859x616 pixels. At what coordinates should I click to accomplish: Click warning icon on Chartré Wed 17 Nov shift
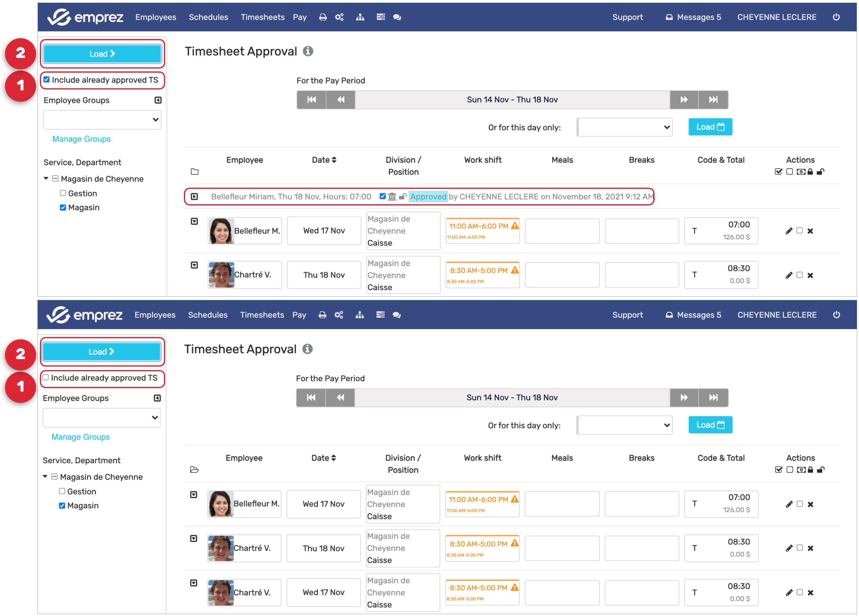pyautogui.click(x=514, y=587)
